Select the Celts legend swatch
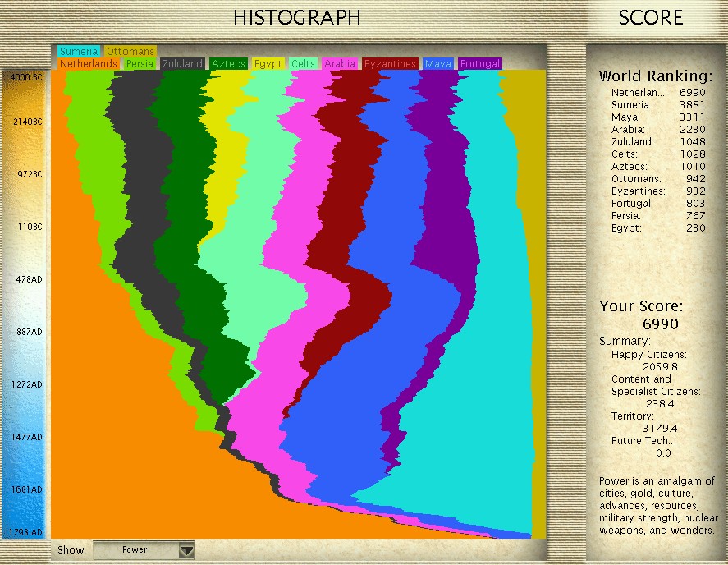 [x=303, y=64]
